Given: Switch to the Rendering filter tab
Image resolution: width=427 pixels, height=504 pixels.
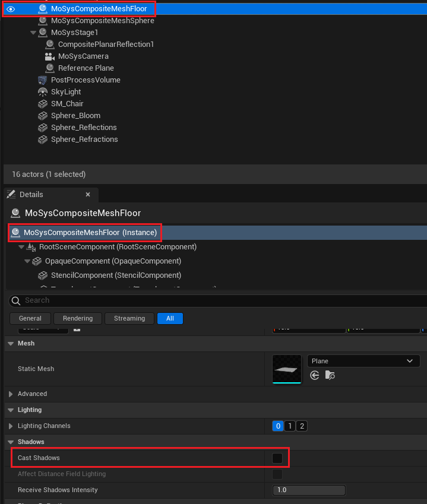Looking at the screenshot, I should pyautogui.click(x=78, y=318).
